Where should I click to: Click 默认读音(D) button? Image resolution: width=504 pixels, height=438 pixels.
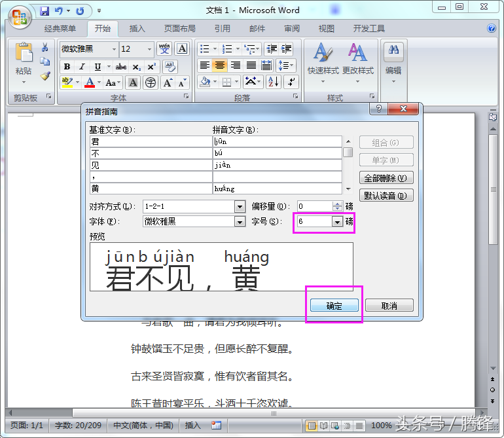[x=386, y=195]
